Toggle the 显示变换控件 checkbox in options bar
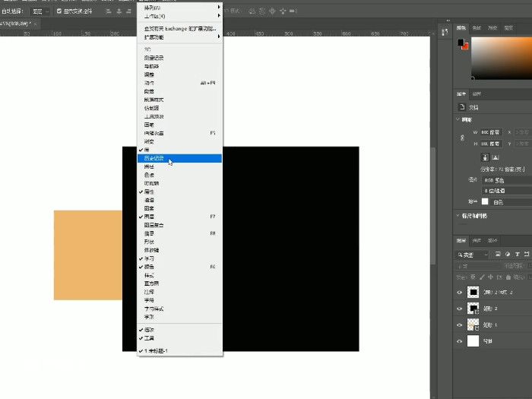The image size is (532, 399). point(59,11)
